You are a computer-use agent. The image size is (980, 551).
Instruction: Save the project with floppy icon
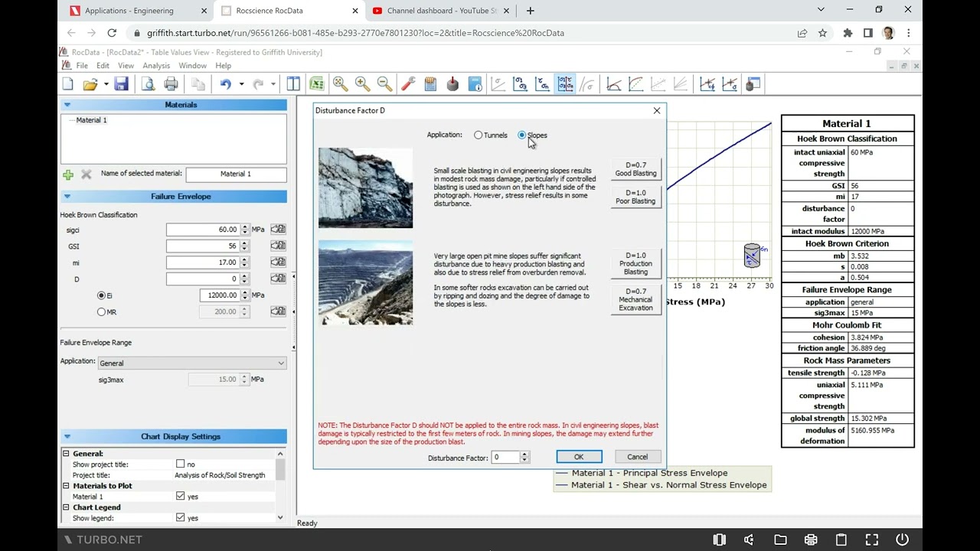tap(121, 84)
